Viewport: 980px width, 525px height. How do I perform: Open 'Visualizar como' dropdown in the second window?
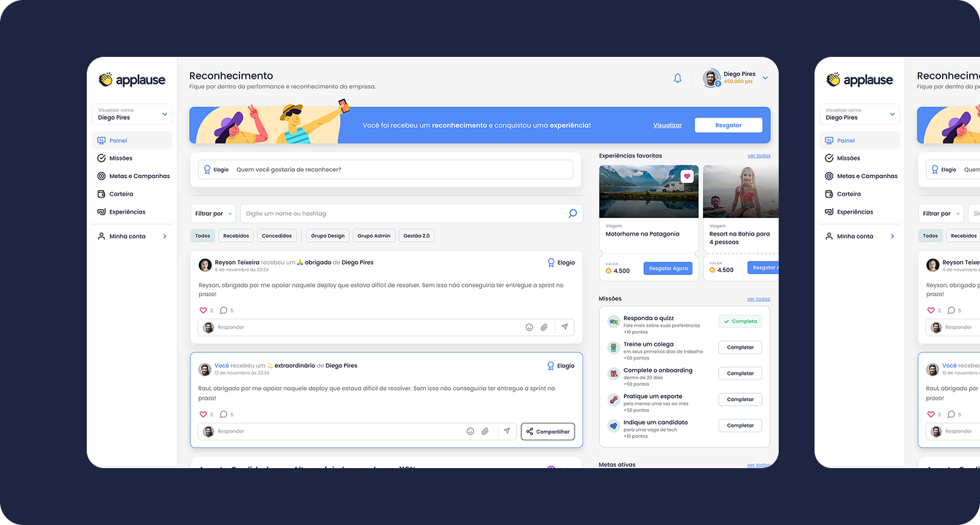[860, 114]
